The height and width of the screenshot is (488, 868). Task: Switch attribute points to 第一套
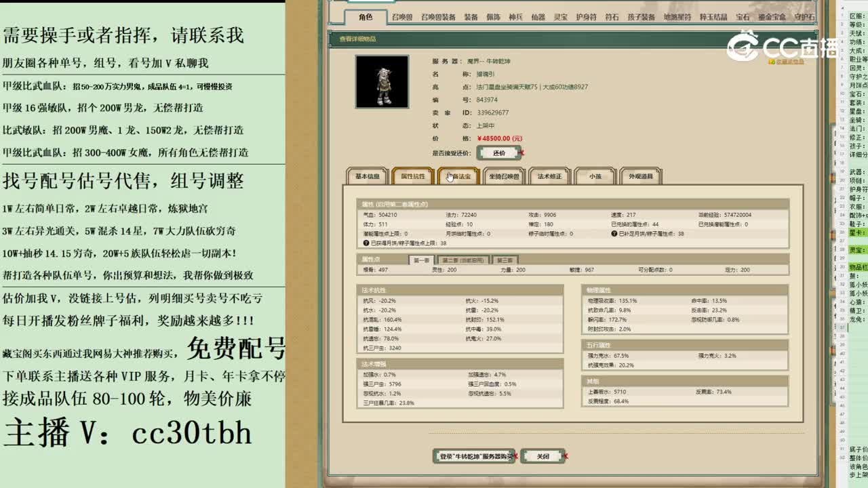pyautogui.click(x=421, y=260)
